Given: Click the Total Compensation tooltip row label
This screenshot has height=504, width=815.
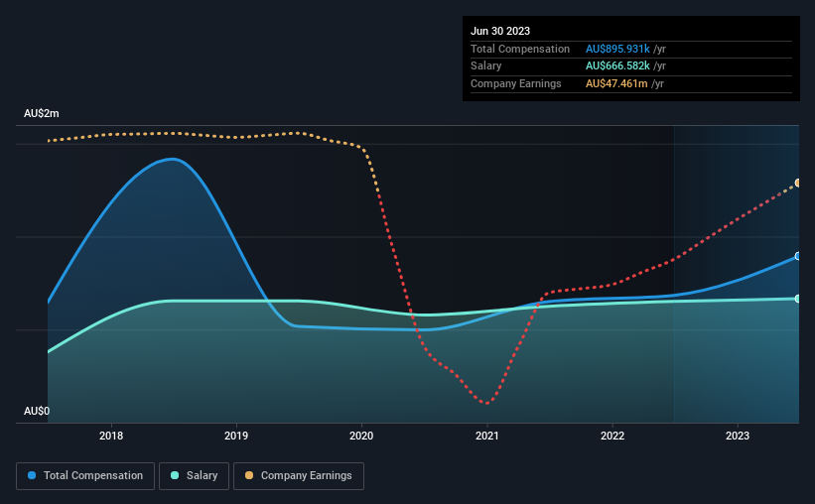Looking at the screenshot, I should tap(520, 49).
